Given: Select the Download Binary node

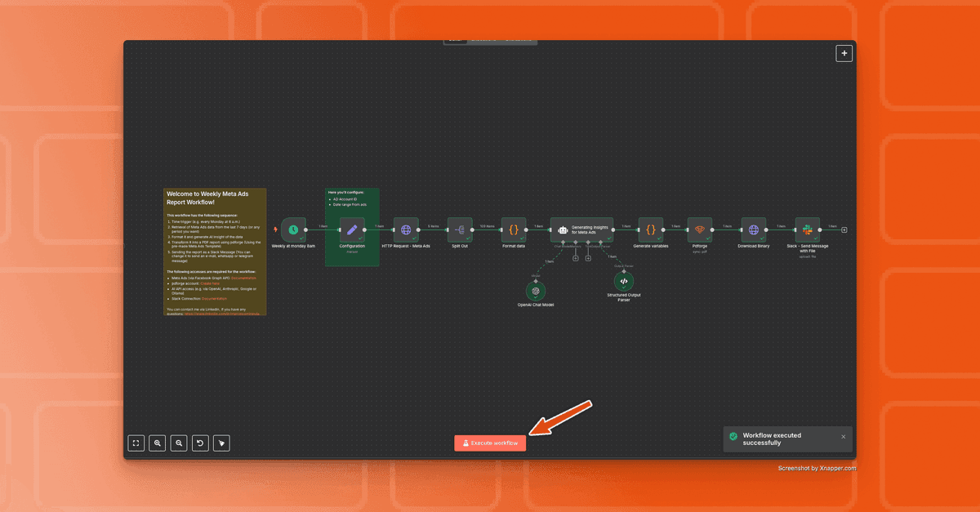Looking at the screenshot, I should point(754,229).
